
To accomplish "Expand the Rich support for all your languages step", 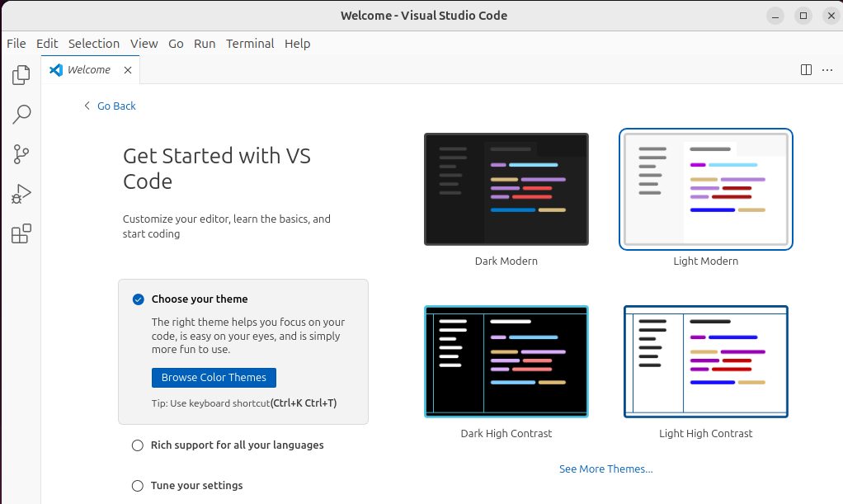I will point(237,445).
